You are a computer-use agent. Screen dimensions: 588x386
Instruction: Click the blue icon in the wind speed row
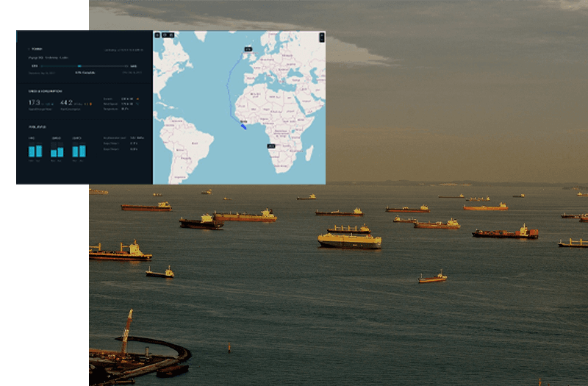(x=137, y=103)
